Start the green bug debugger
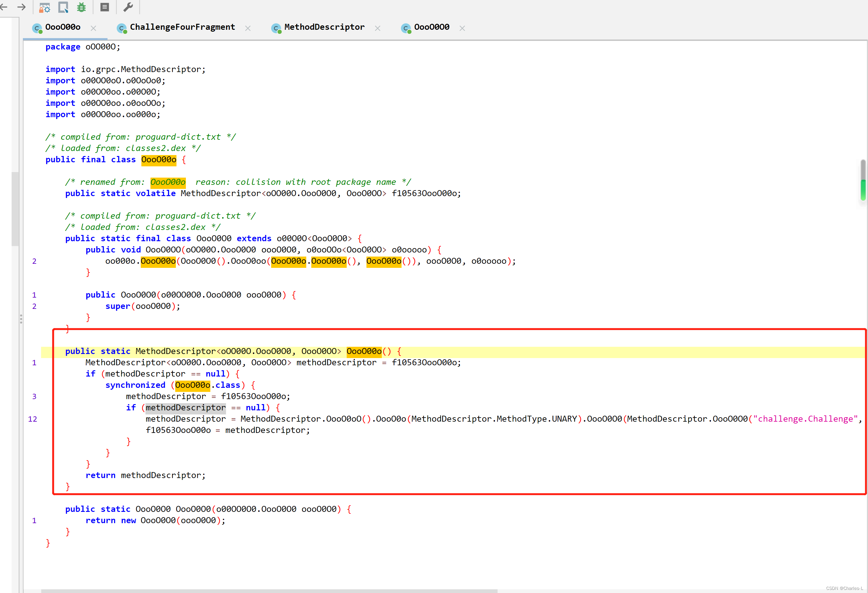The image size is (868, 593). click(x=81, y=7)
